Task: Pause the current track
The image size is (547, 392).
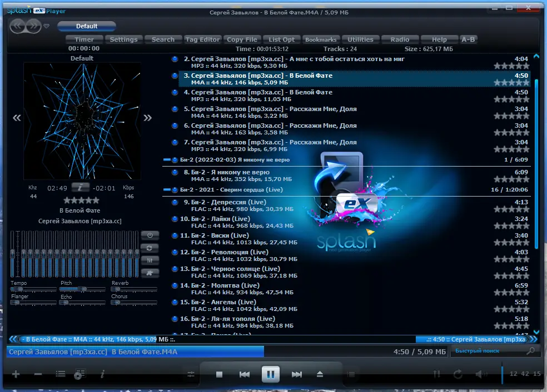Action: click(x=270, y=374)
